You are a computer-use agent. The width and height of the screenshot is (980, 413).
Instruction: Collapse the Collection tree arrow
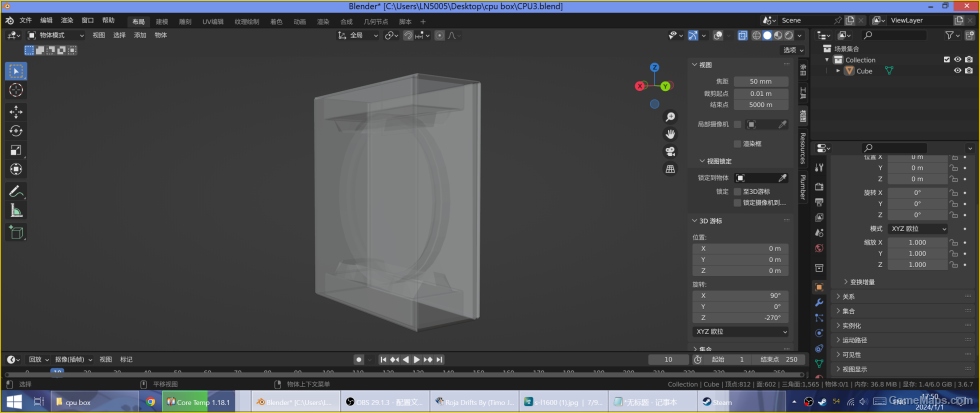[x=828, y=60]
